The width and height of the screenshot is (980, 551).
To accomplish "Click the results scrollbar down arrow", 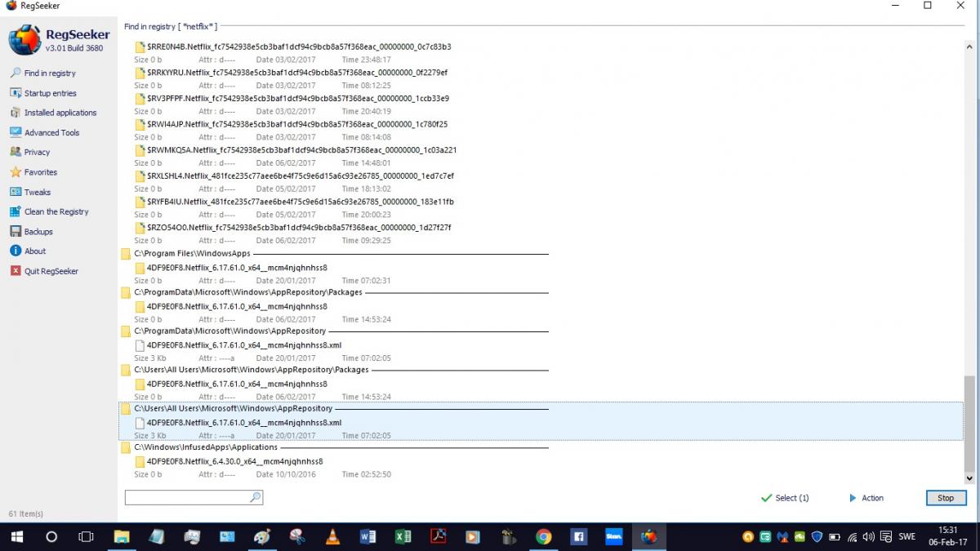I will tap(969, 478).
